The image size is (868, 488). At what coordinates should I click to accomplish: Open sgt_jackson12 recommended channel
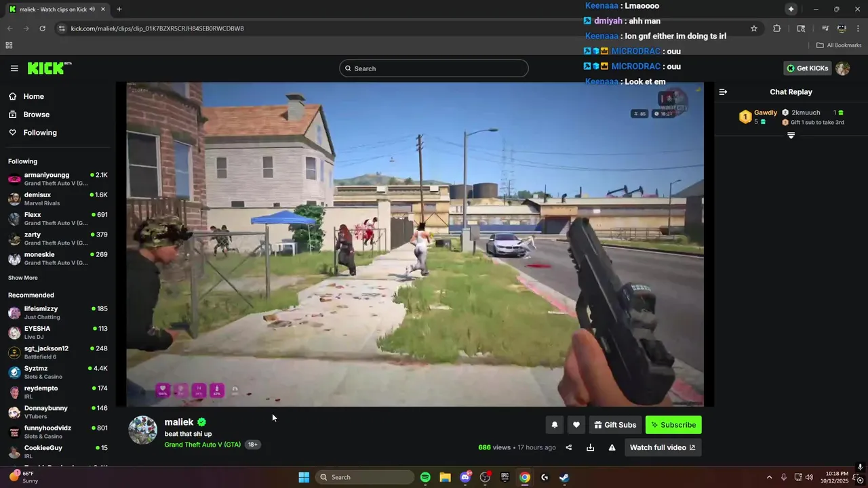[58, 352]
